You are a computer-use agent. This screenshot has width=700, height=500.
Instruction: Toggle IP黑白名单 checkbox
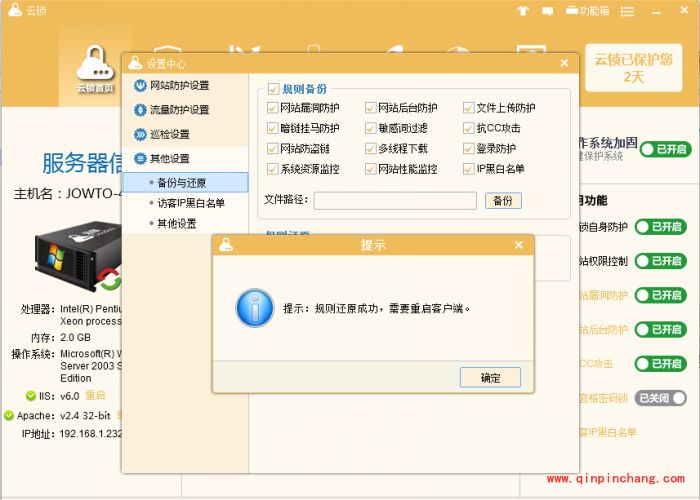click(468, 169)
